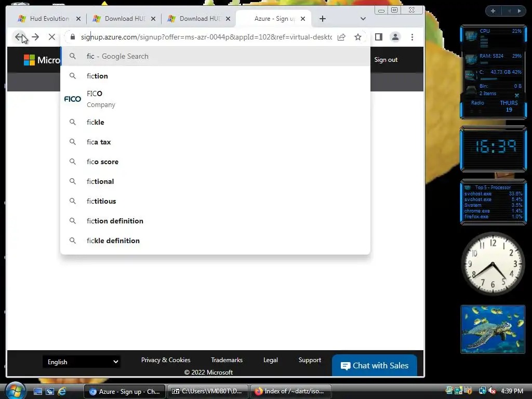Open Chrome's side panel icon

pos(379,37)
